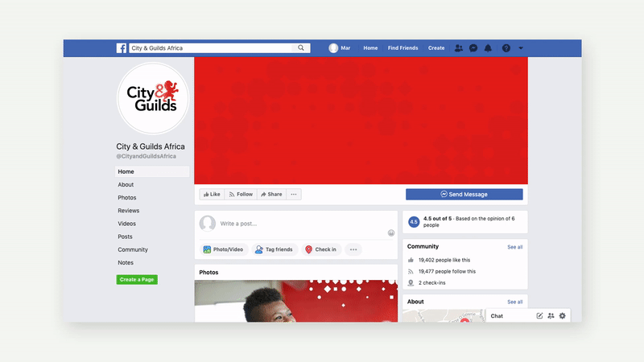Click the Share button
Screen dimensions: 644x362
click(x=271, y=194)
